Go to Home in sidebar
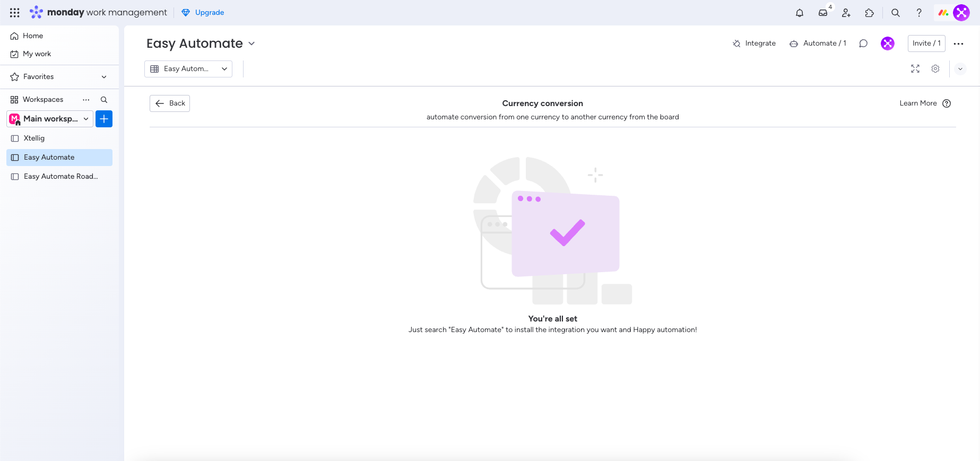The image size is (980, 461). tap(33, 36)
